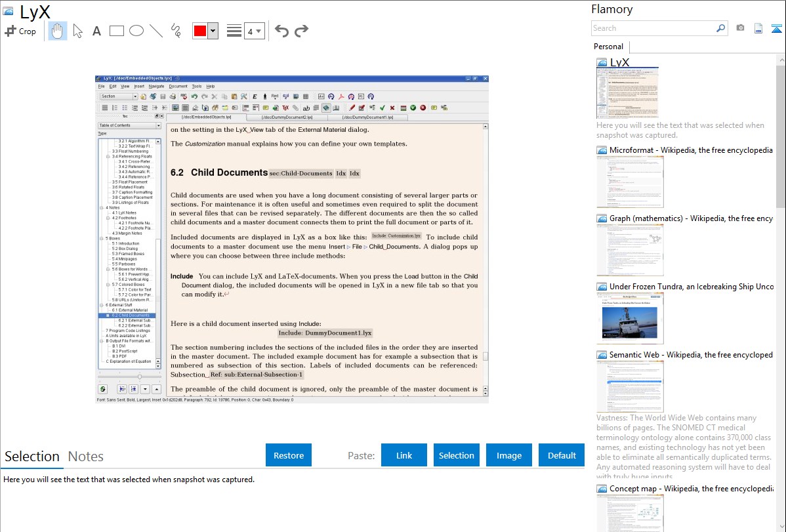Open the 'Concept map - Wikipedia' snapshot title
This screenshot has width=786, height=532.
[x=692, y=489]
